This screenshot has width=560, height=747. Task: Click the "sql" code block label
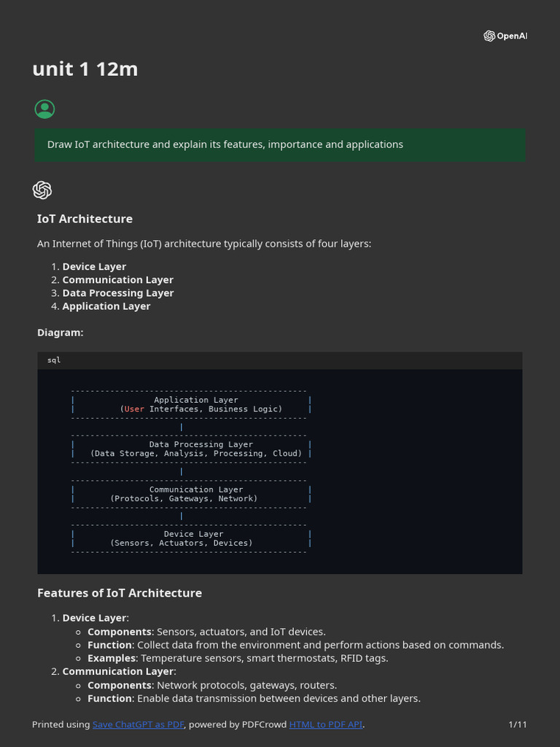(x=55, y=360)
